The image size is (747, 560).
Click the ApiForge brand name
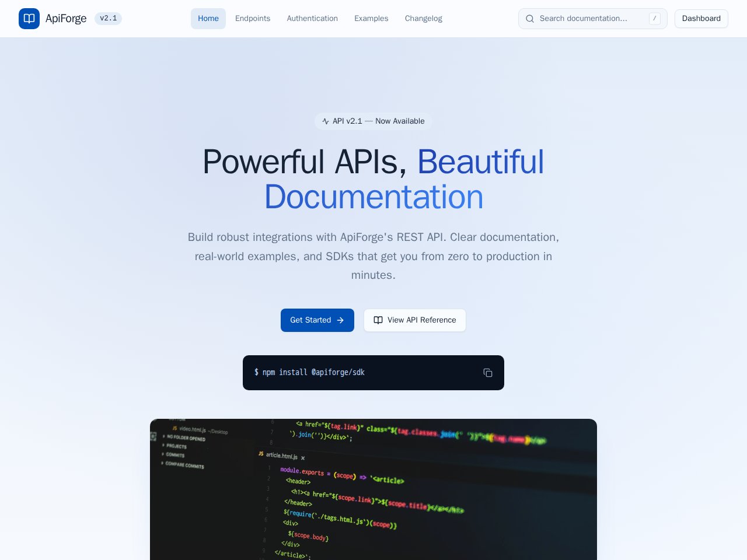(x=66, y=19)
